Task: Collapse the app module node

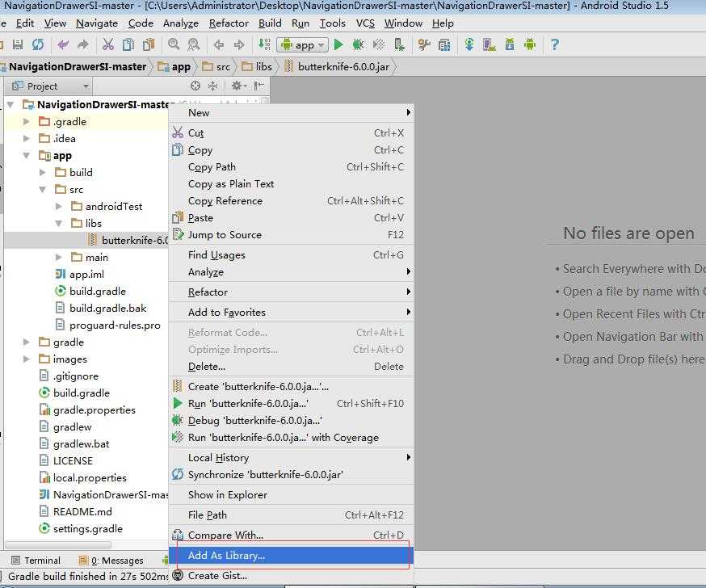Action: 27,155
